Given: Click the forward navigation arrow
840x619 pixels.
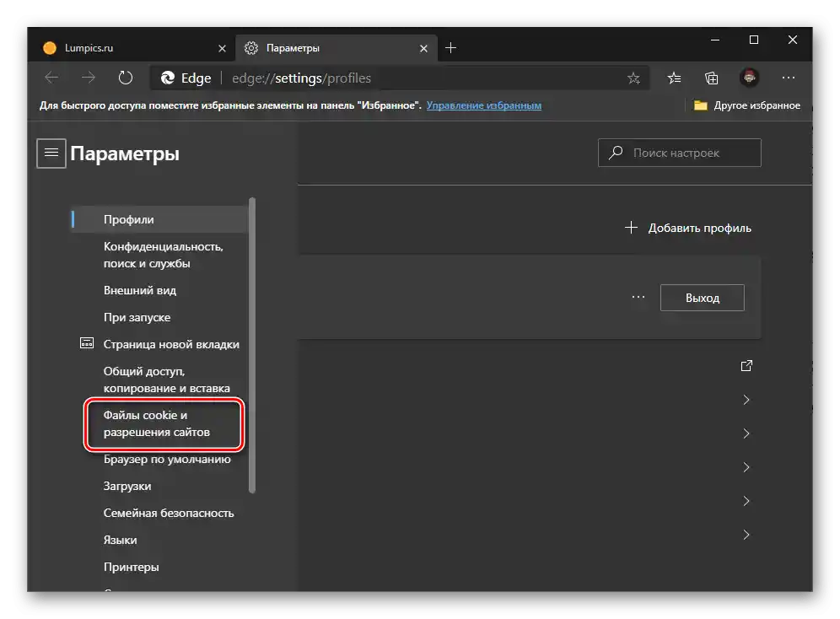Looking at the screenshot, I should 89,78.
